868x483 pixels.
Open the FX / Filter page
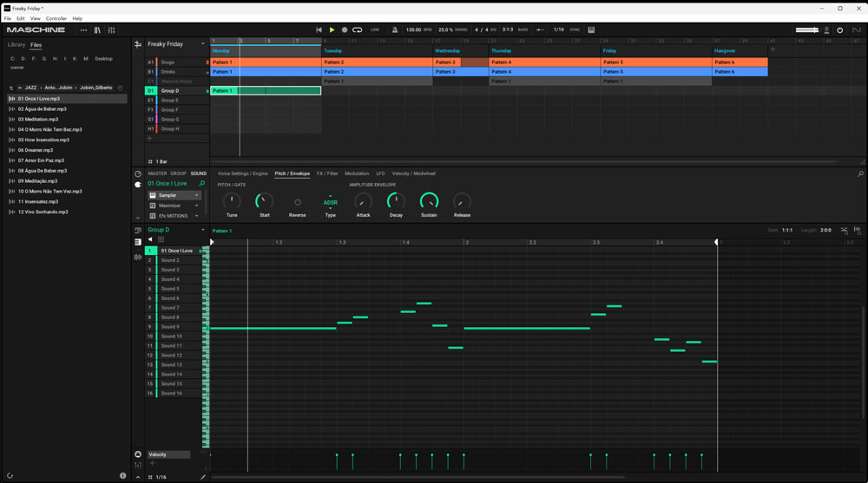pyautogui.click(x=327, y=173)
